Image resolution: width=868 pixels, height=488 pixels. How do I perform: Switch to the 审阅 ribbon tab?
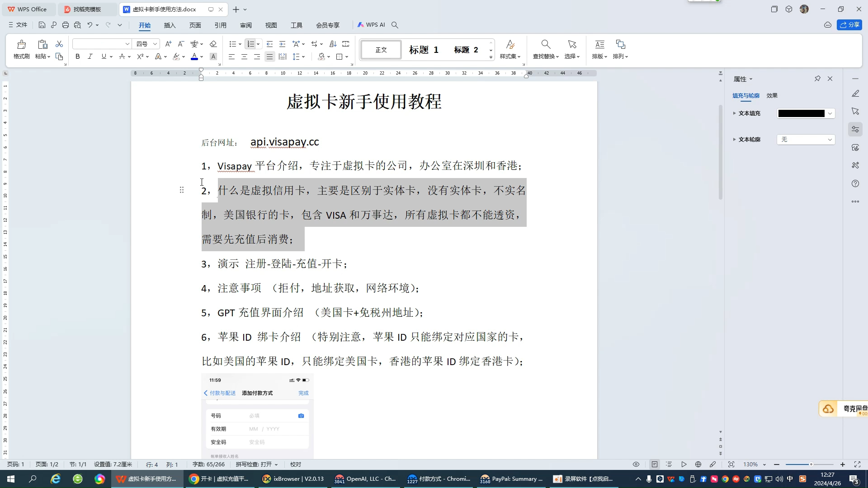(x=246, y=25)
